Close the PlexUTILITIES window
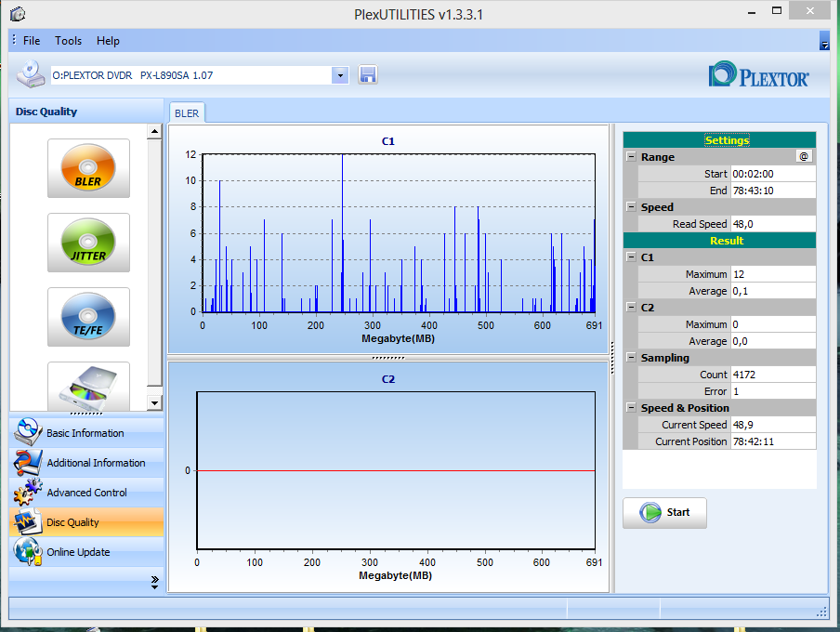The width and height of the screenshot is (840, 632). point(810,11)
